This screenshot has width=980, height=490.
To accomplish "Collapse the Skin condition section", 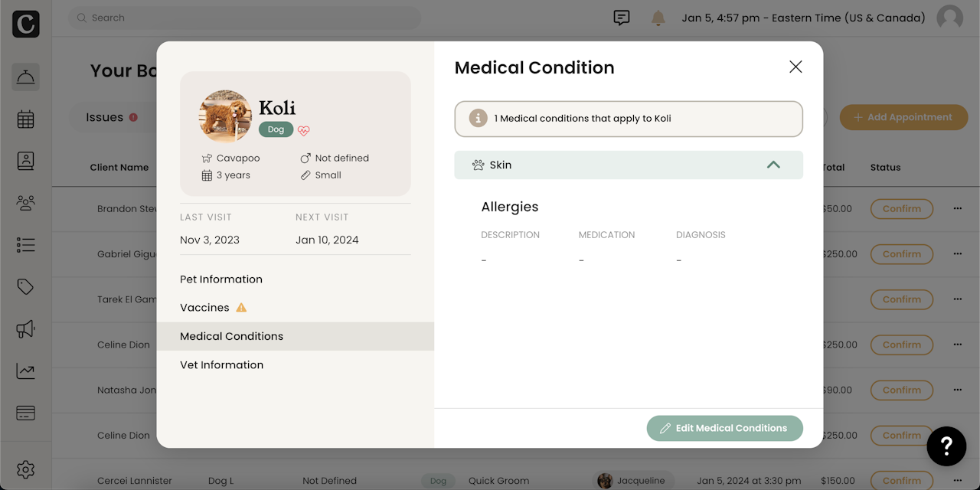I will click(x=773, y=165).
